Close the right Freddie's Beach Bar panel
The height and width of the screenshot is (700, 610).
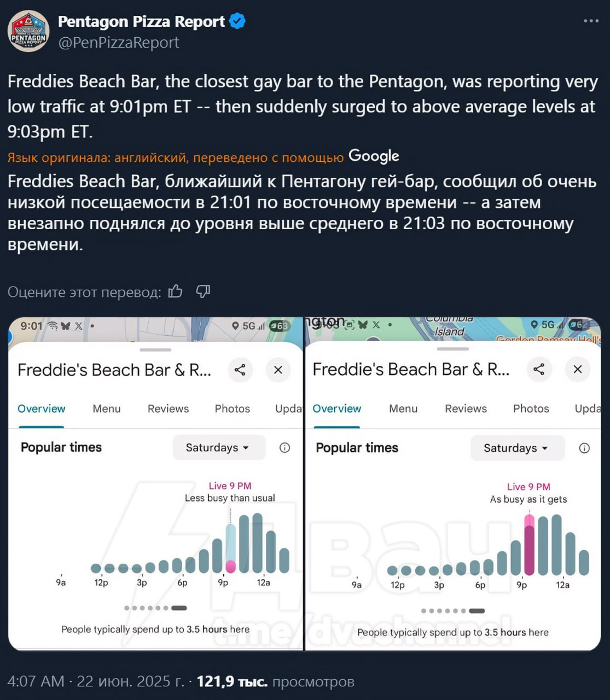[577, 369]
